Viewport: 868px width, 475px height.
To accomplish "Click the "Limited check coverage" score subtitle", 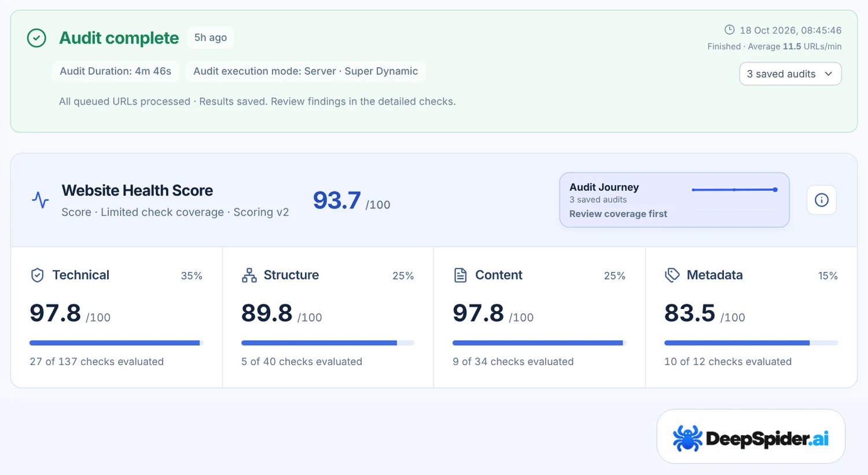I will (x=162, y=212).
